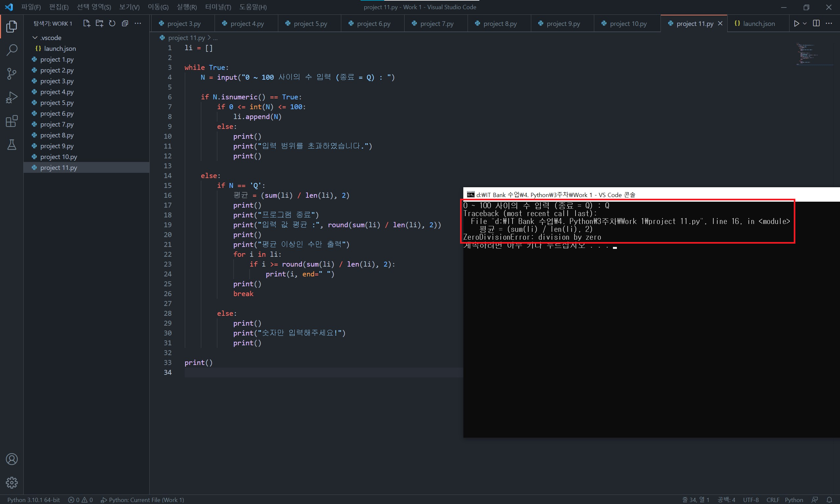Open the Source Control view
The height and width of the screenshot is (504, 840).
[x=11, y=74]
